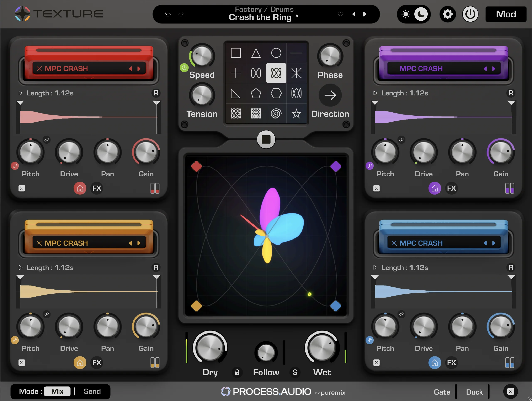The height and width of the screenshot is (401, 532).
Task: Switch to light theme sun icon
Action: [x=406, y=14]
